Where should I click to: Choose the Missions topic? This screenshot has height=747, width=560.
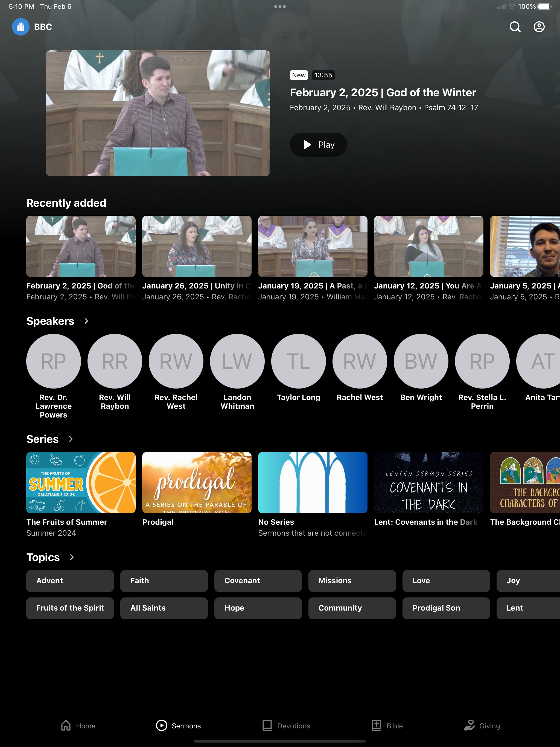pos(352,581)
